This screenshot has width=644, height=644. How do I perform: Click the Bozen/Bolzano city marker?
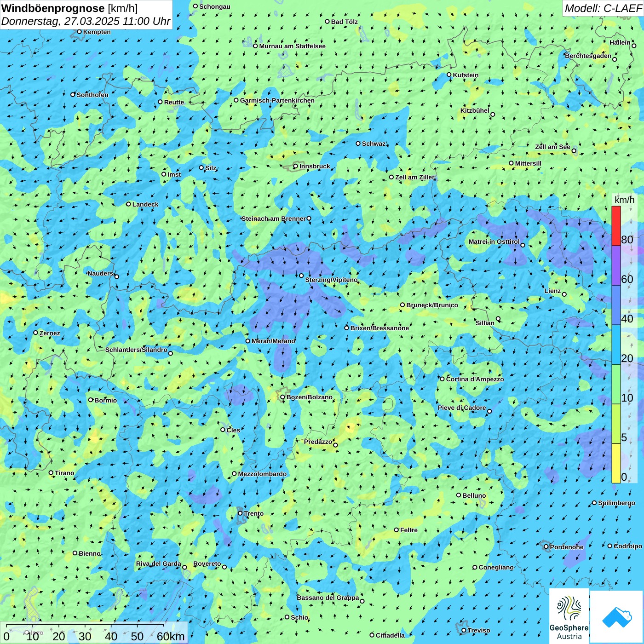[x=283, y=397]
